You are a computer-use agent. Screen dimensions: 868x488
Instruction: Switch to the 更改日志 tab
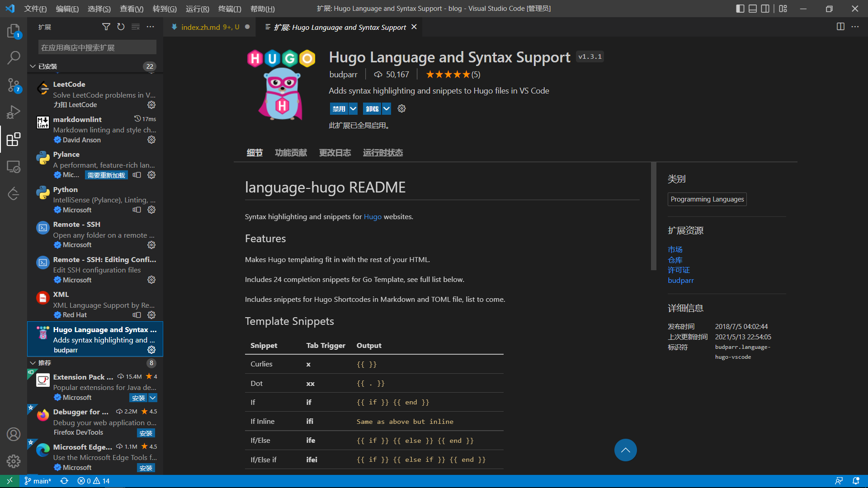click(x=335, y=153)
